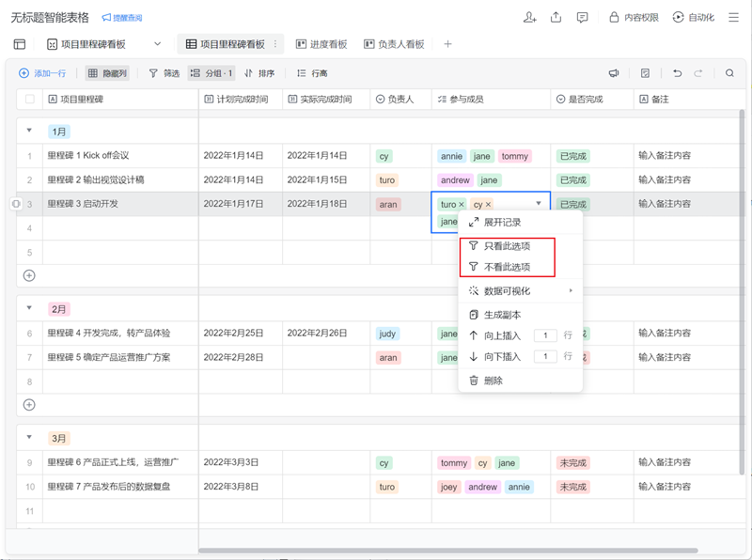752x560 pixels.
Task: Click the 向上插入 row count field
Action: click(x=545, y=335)
